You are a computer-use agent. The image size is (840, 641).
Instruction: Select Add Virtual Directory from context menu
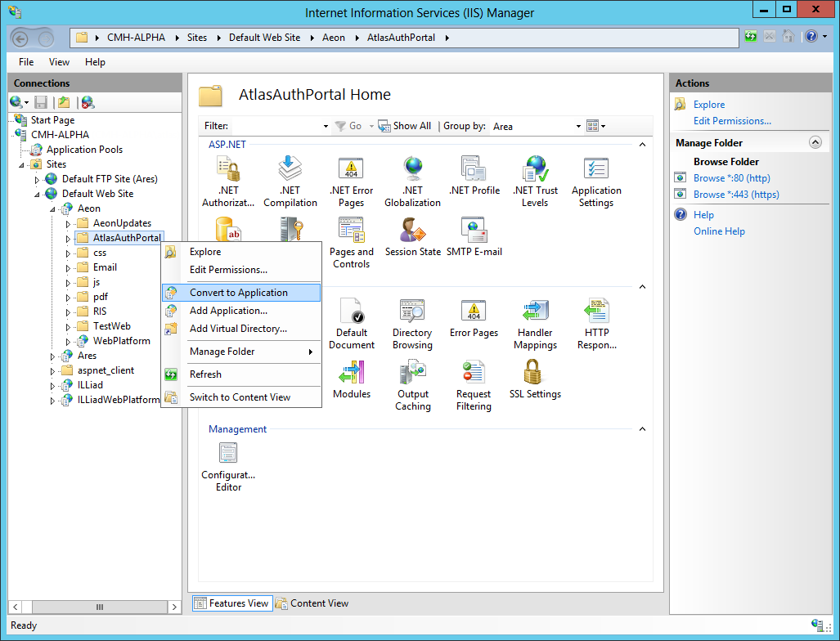pyautogui.click(x=238, y=329)
